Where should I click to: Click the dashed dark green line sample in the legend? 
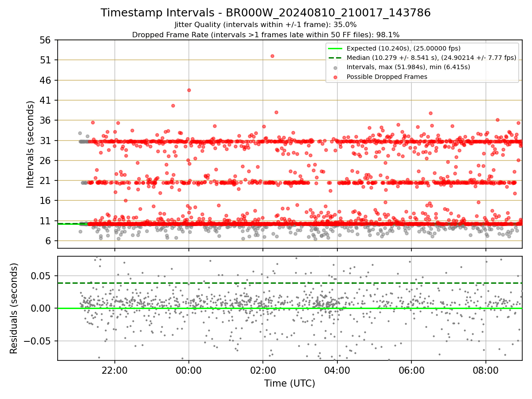(x=335, y=58)
